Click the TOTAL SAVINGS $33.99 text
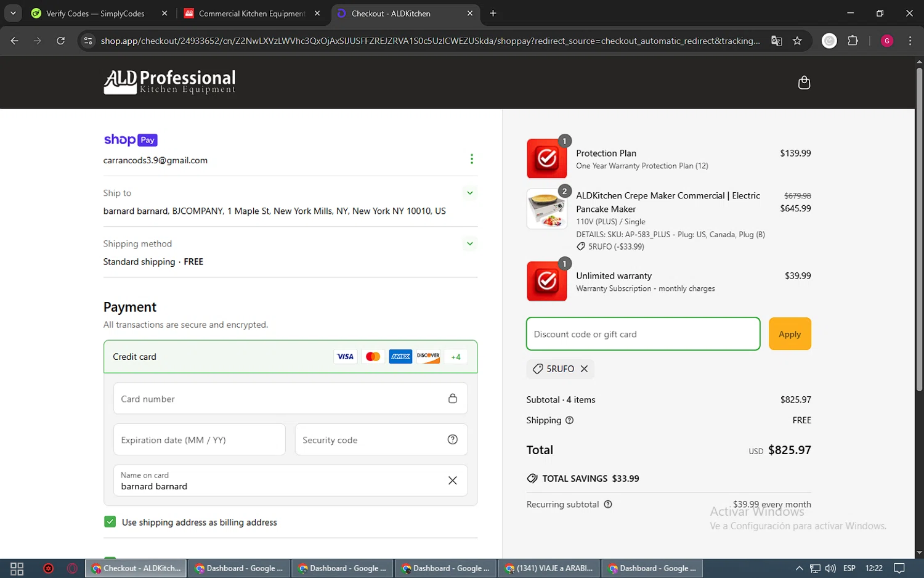 [590, 478]
